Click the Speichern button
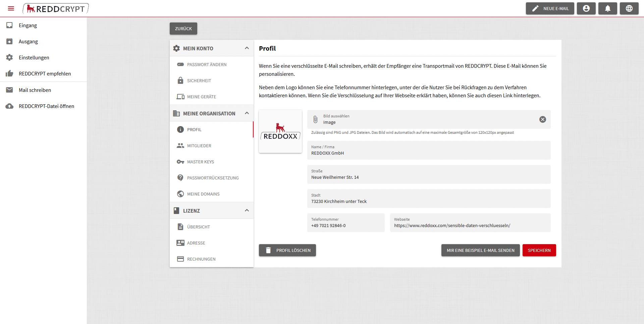 tap(539, 250)
